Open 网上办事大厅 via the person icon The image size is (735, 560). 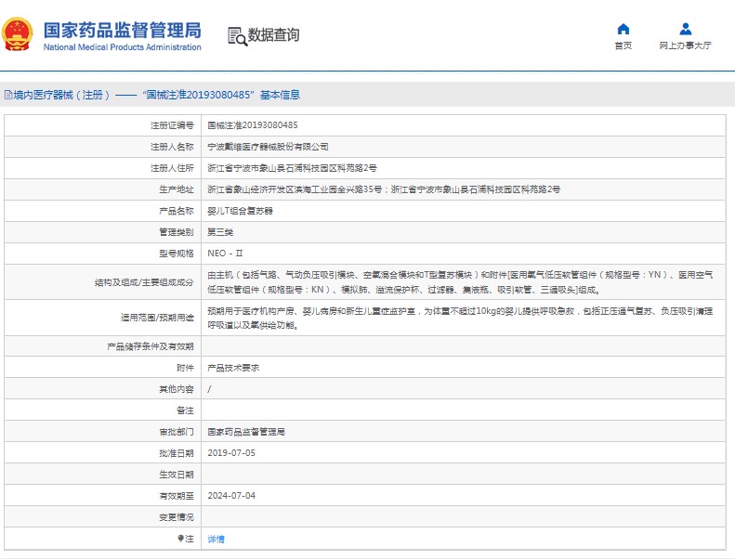pos(685,29)
